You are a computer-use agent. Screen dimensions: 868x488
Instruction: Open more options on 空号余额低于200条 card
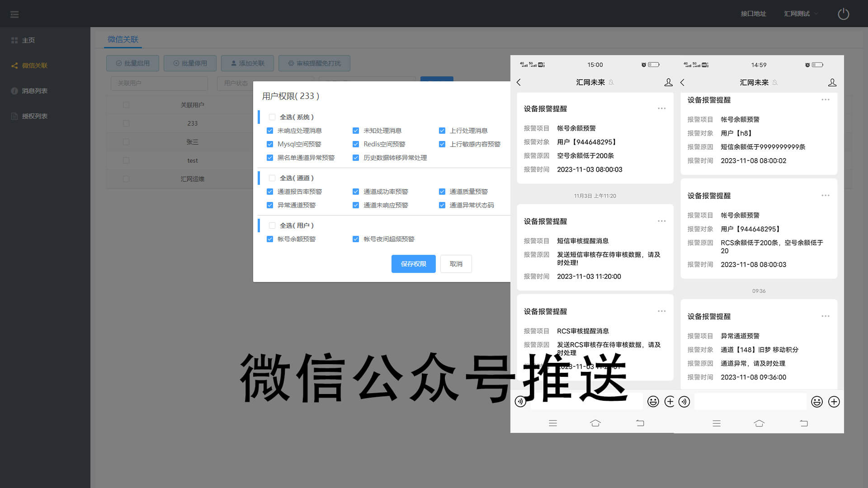tap(662, 108)
